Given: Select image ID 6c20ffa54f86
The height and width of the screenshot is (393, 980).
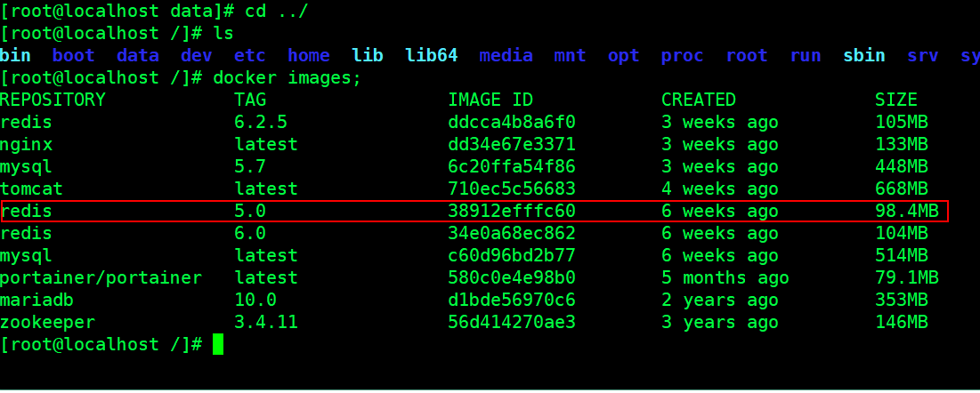Looking at the screenshot, I should click(512, 167).
